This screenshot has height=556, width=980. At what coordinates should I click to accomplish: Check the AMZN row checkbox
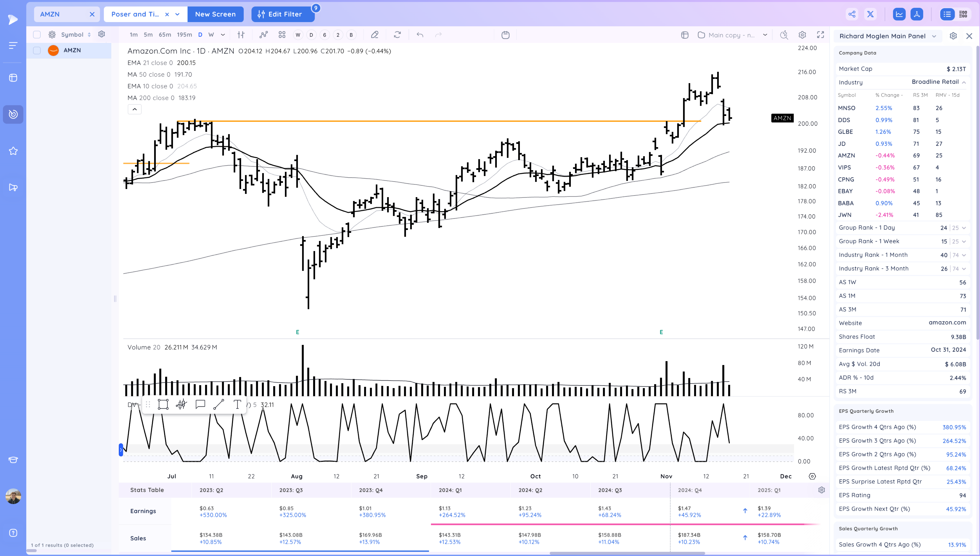[37, 51]
